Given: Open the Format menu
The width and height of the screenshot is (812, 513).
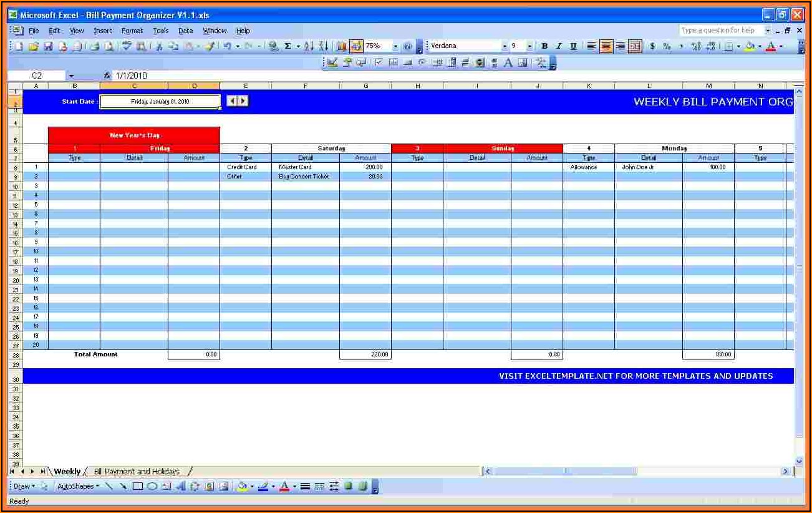Looking at the screenshot, I should pos(132,31).
